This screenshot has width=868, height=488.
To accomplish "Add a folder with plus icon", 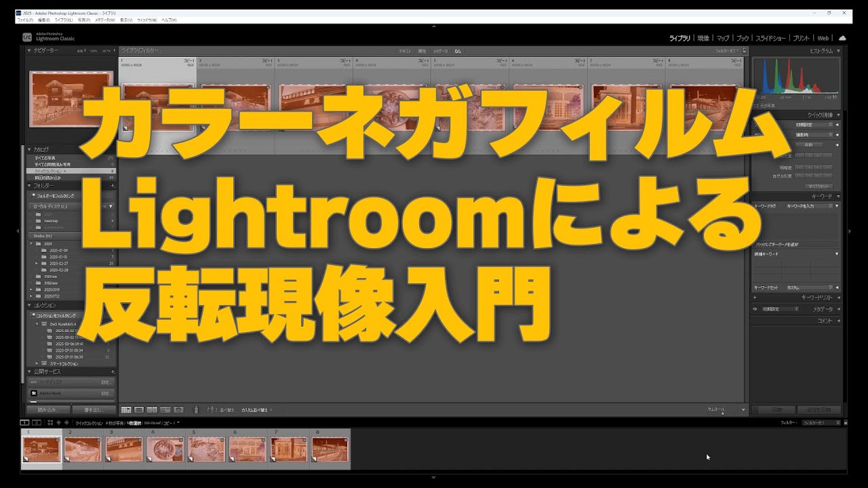I will (113, 185).
